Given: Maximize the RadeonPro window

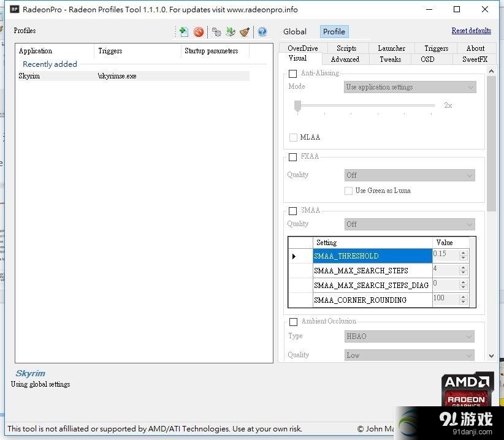Looking at the screenshot, I should [x=457, y=9].
